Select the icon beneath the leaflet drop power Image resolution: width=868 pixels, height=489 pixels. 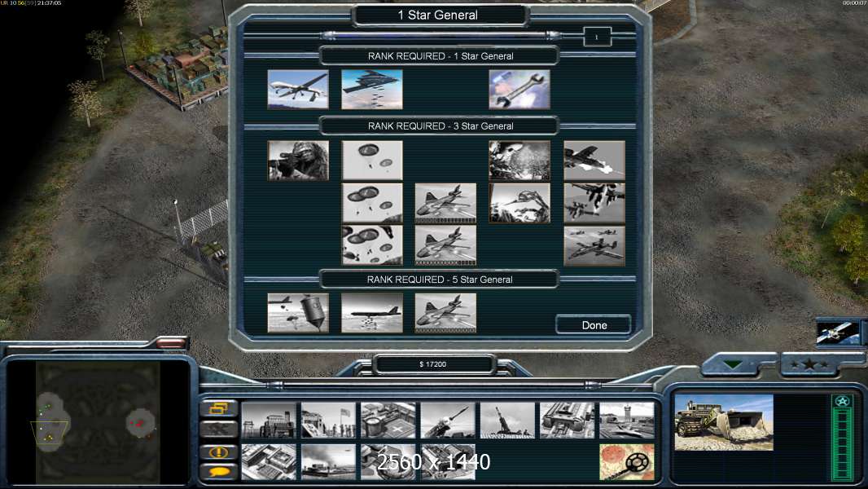[x=519, y=203]
